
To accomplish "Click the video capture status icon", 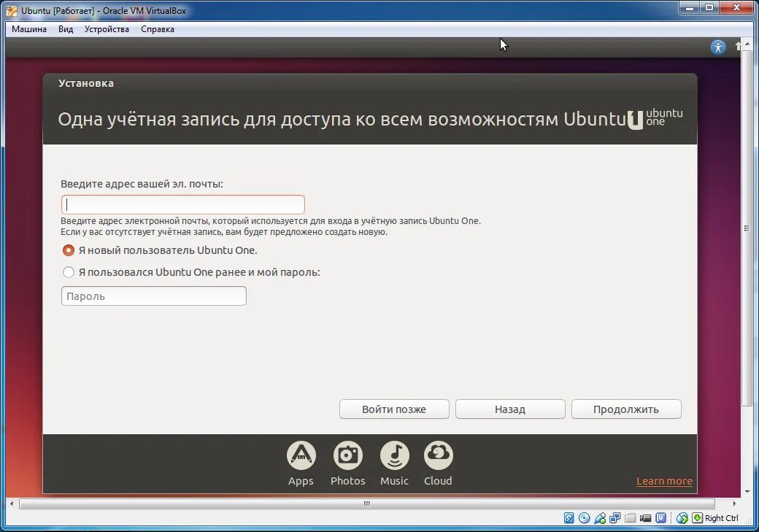I will (645, 518).
